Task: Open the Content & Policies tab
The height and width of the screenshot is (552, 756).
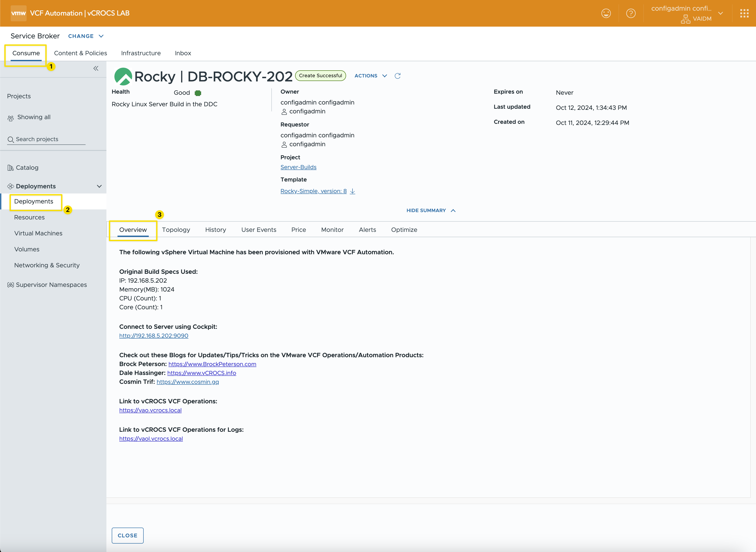Action: [x=80, y=53]
